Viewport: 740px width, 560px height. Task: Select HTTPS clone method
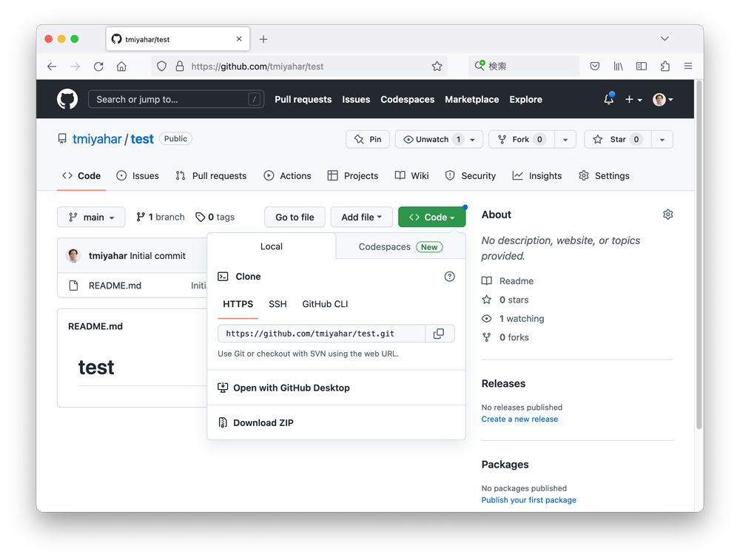click(x=238, y=304)
